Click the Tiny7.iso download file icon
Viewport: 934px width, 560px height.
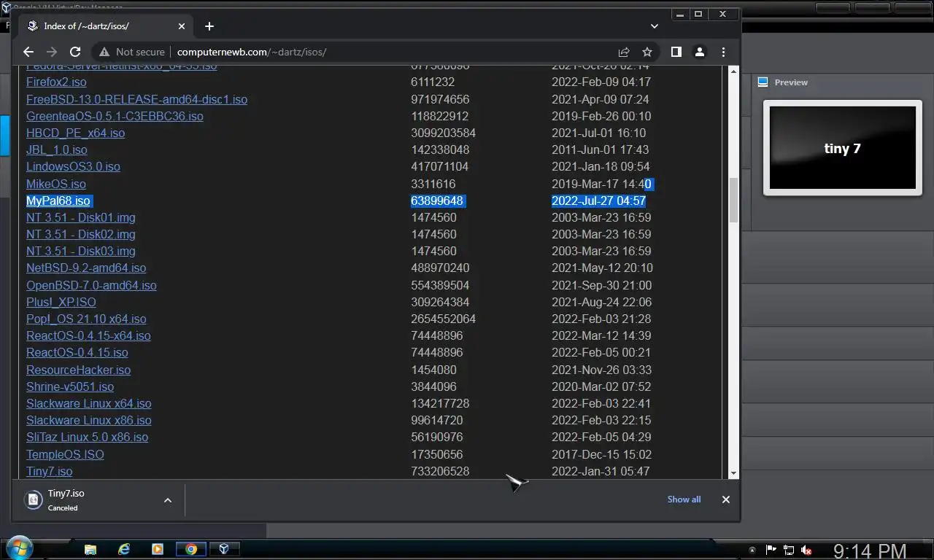(x=33, y=499)
